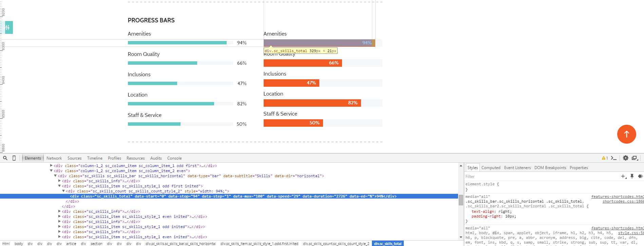This screenshot has width=644, height=246.
Task: Click the inspect element magnifier icon
Action: click(x=5, y=158)
